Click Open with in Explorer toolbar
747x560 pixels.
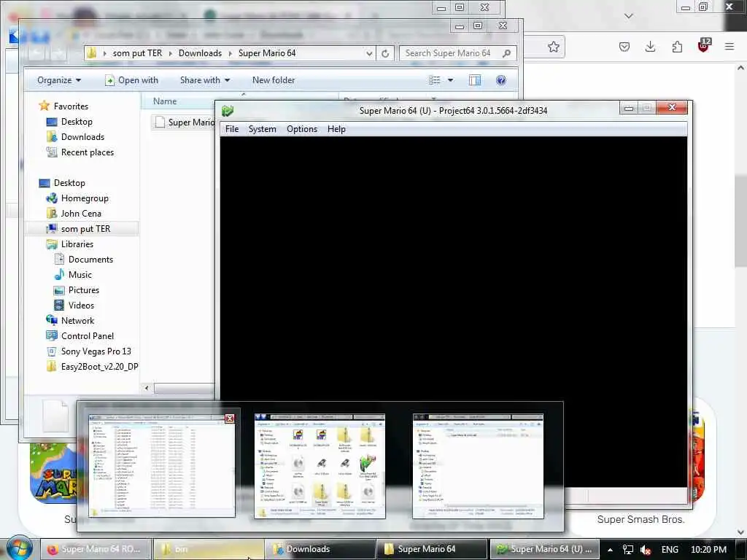pos(131,80)
